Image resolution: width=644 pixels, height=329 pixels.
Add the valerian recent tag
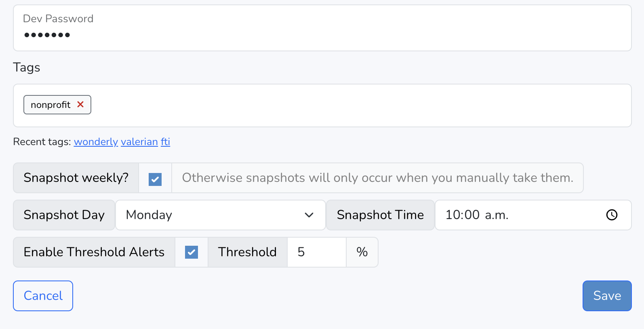pyautogui.click(x=139, y=142)
